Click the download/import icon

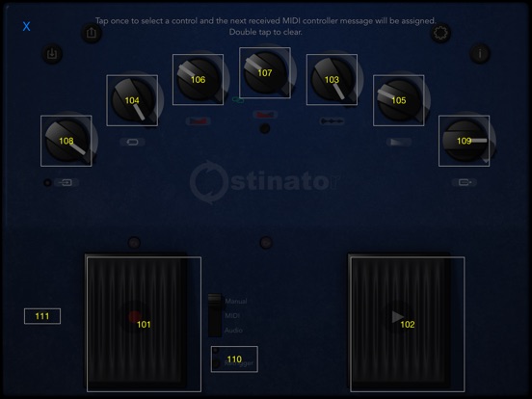coord(52,54)
